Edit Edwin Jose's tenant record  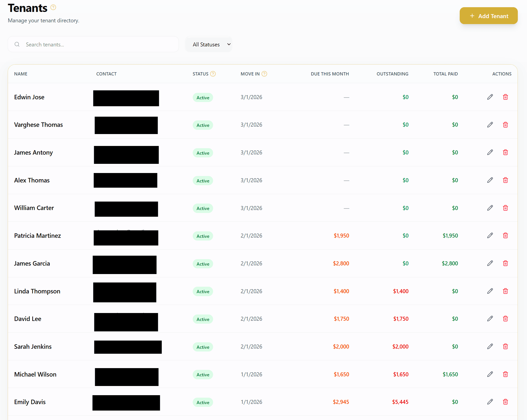[490, 97]
